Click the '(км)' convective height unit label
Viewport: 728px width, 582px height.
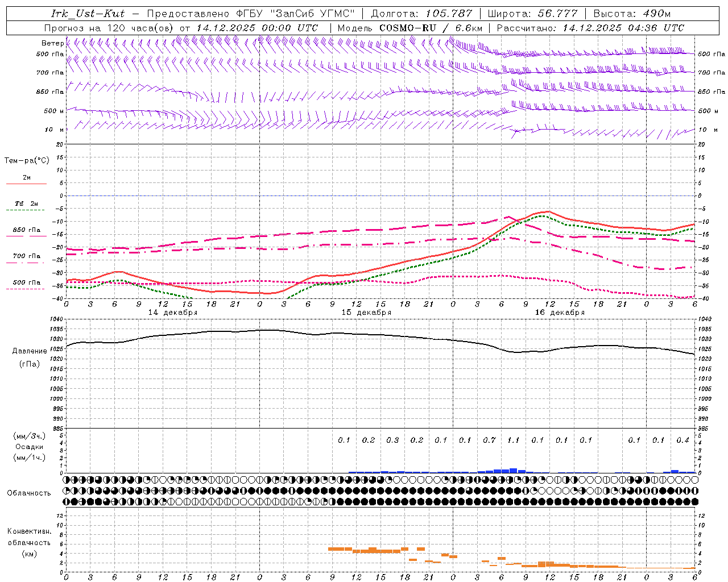[29, 554]
